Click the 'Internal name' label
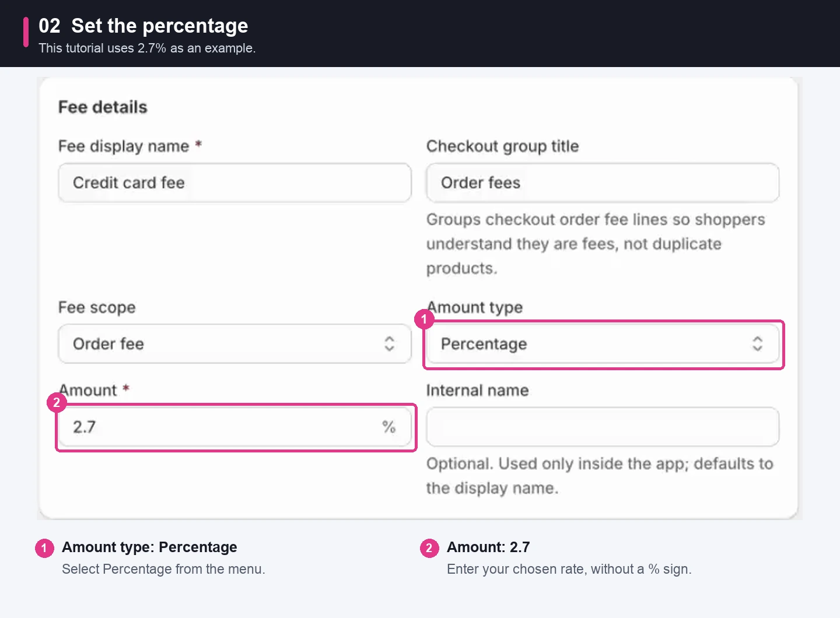 (477, 390)
